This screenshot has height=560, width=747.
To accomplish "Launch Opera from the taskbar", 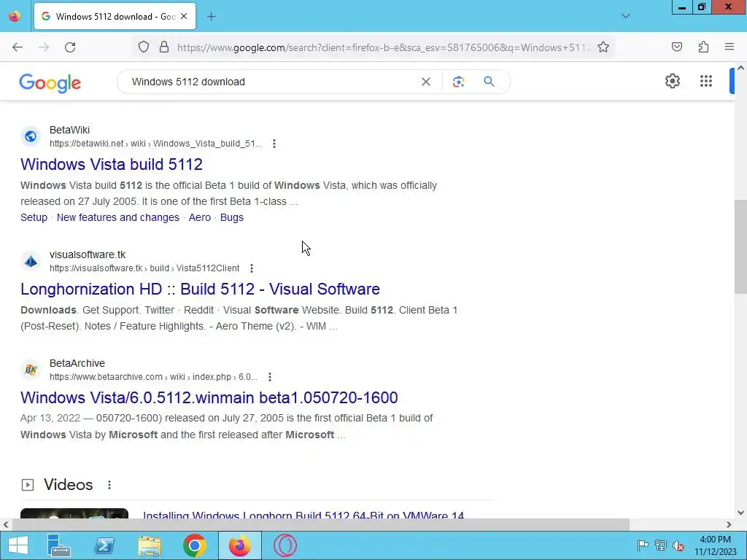I will (285, 545).
